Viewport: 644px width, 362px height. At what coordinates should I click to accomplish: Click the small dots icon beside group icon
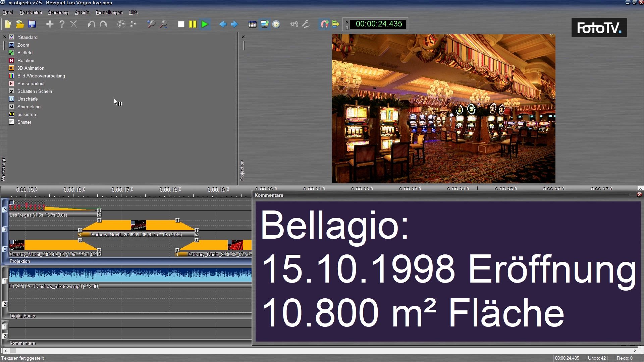pos(133,24)
